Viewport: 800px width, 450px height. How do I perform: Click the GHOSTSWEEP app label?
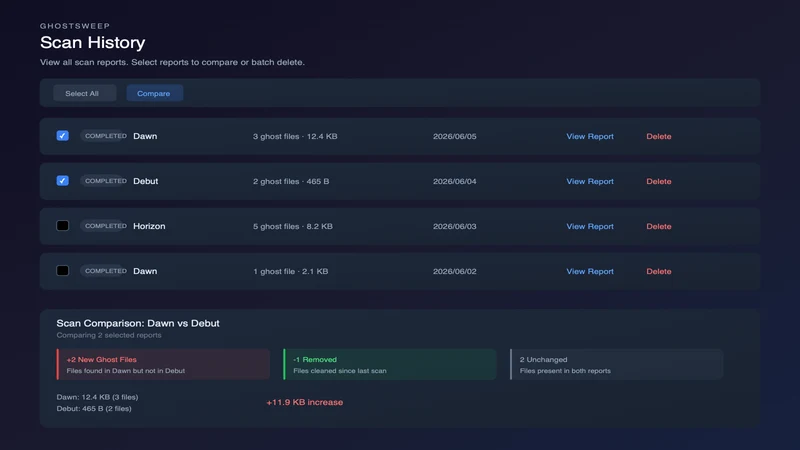(x=75, y=26)
